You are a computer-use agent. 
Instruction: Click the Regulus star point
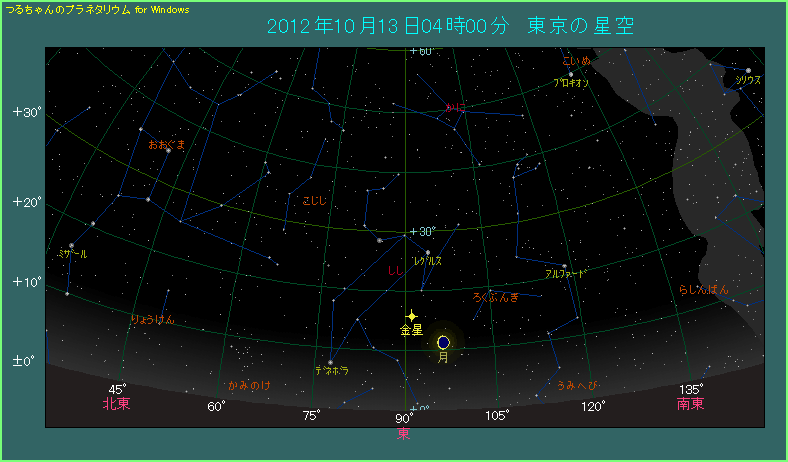click(428, 252)
